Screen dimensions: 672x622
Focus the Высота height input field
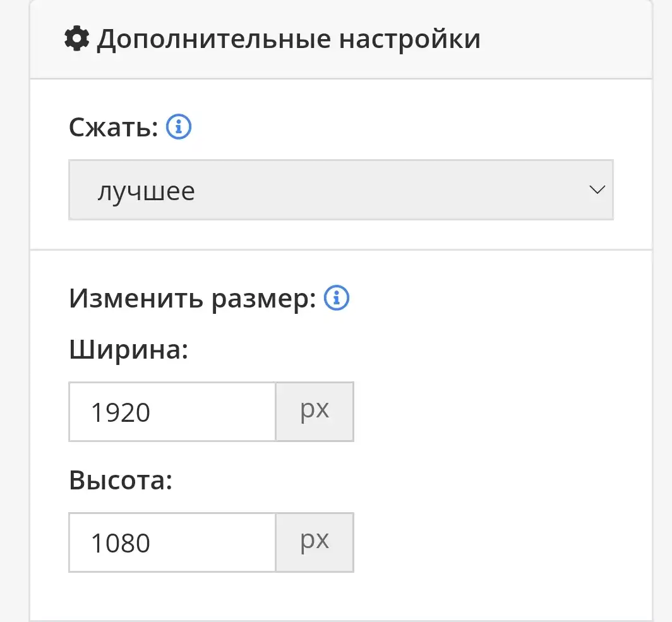coord(172,542)
